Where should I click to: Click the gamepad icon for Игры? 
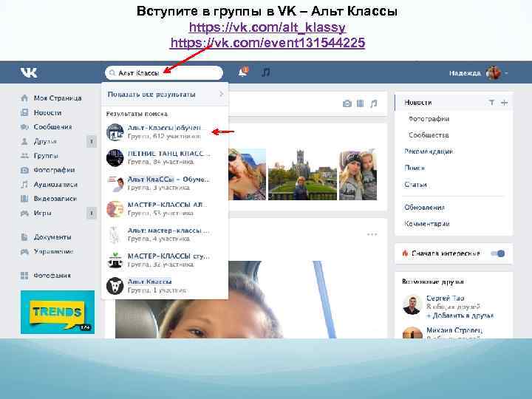(x=24, y=213)
